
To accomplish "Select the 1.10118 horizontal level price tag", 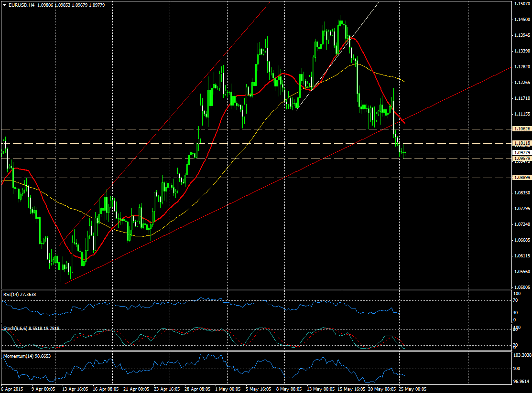I will pyautogui.click(x=521, y=143).
